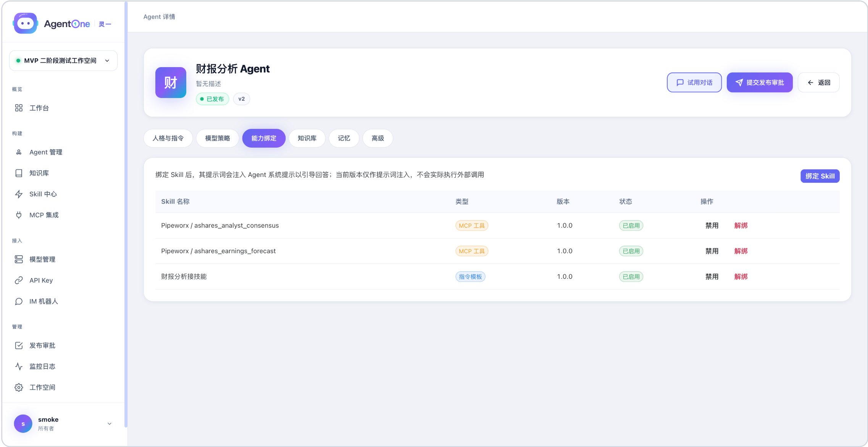
Task: Open the IM 机器人 chat icon
Action: coord(19,301)
